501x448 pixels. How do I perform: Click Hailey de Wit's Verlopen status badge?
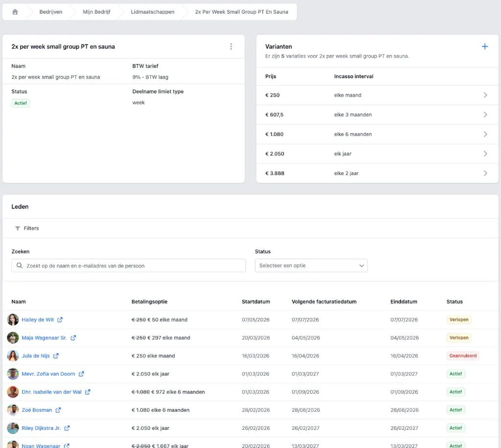point(459,320)
